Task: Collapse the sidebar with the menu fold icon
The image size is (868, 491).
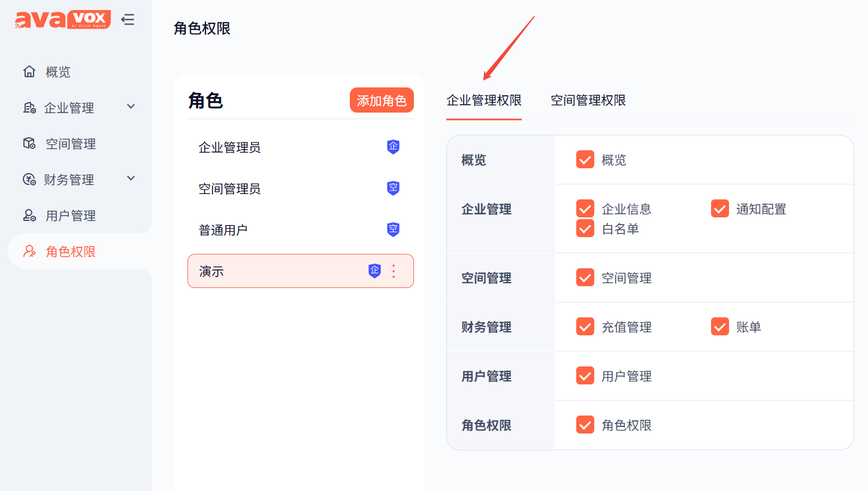Action: (128, 20)
